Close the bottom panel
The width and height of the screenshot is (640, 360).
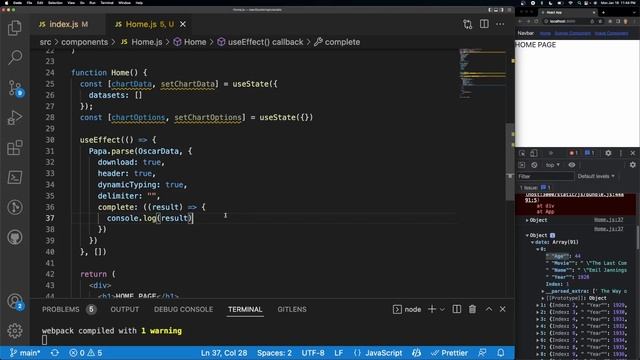click(x=502, y=309)
